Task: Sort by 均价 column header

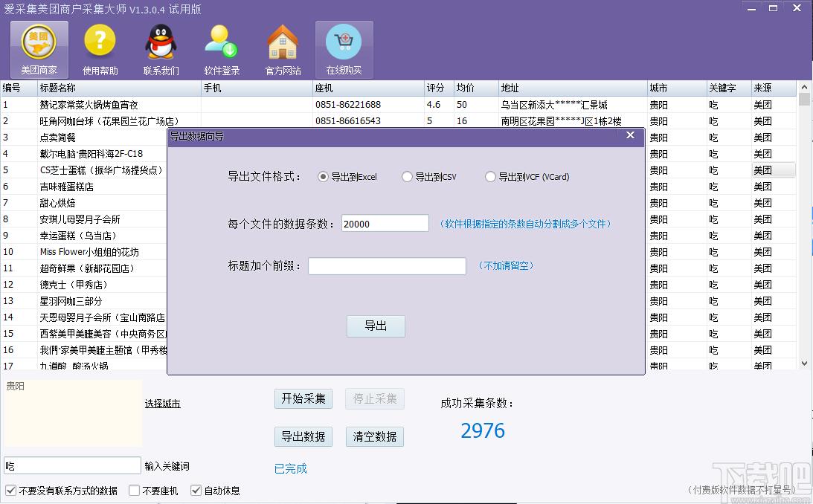Action: point(476,88)
